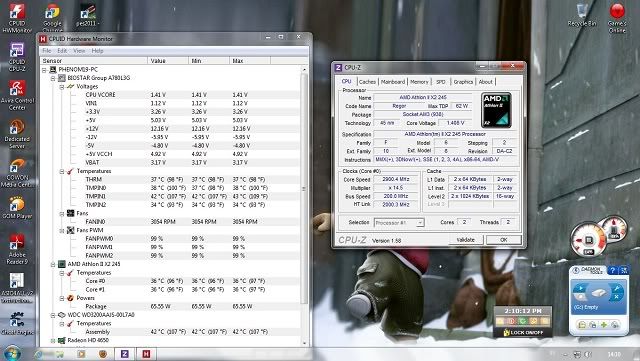Click the OK button in CPU-Z
Viewport: 640px width, 361px height.
point(504,240)
